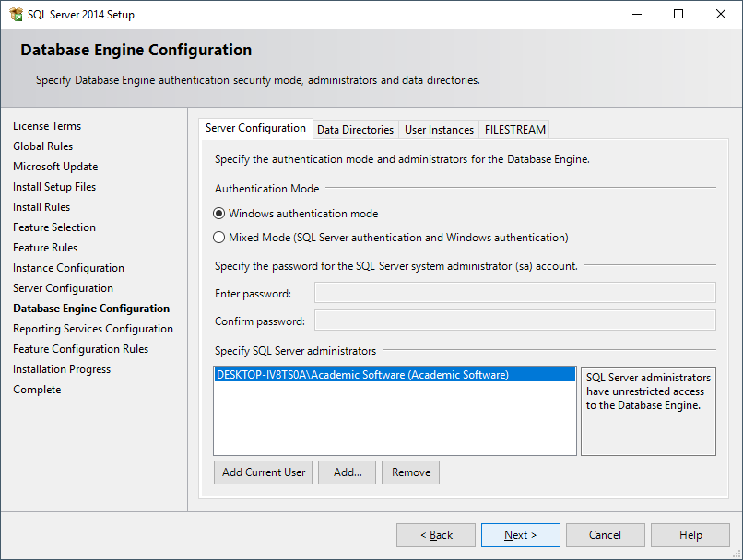This screenshot has height=560, width=743.
Task: Click the SQL Server administrators description box
Action: click(x=648, y=412)
